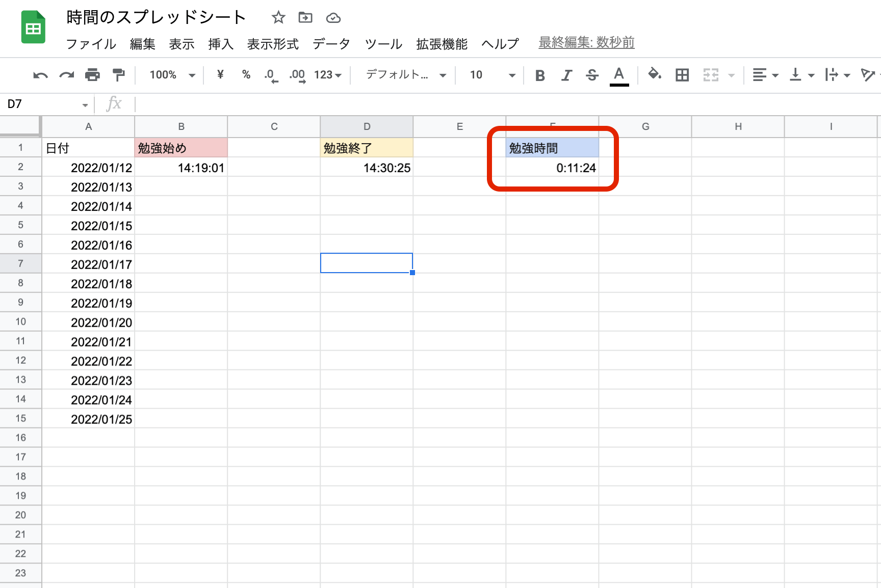Decrease decimal places

[x=271, y=76]
